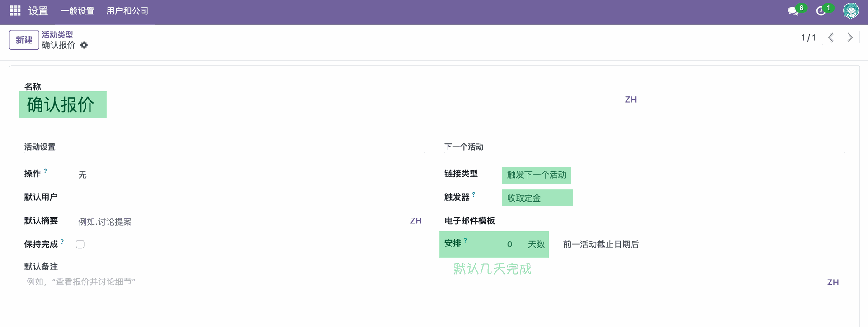The height and width of the screenshot is (327, 868).
Task: Click the ZH translate icon for 默认摘要
Action: [415, 221]
